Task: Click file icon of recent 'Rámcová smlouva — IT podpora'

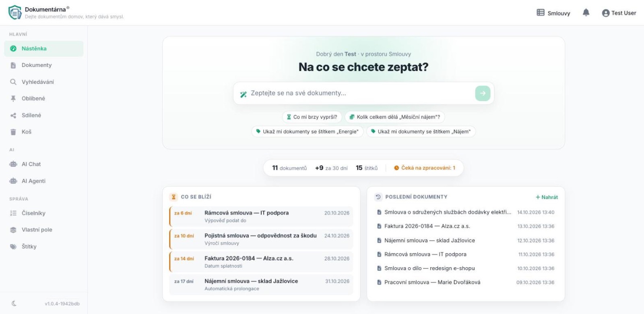Action: click(x=379, y=254)
